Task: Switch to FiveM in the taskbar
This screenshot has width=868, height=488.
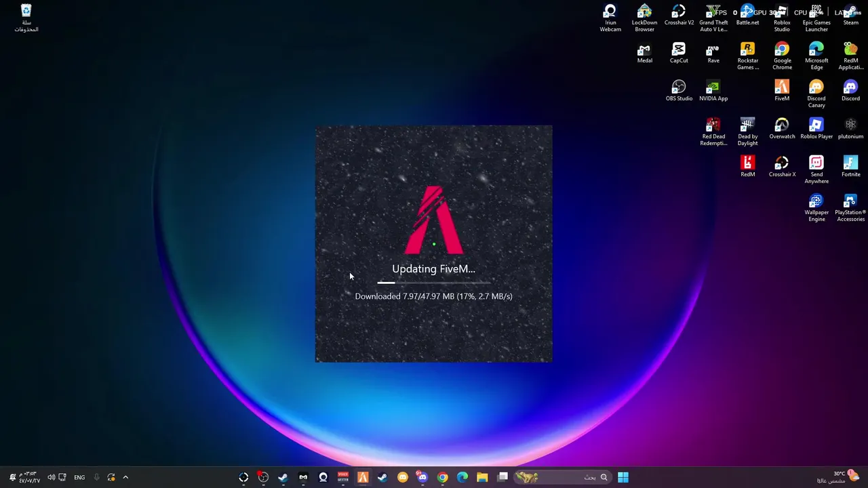Action: (x=363, y=477)
